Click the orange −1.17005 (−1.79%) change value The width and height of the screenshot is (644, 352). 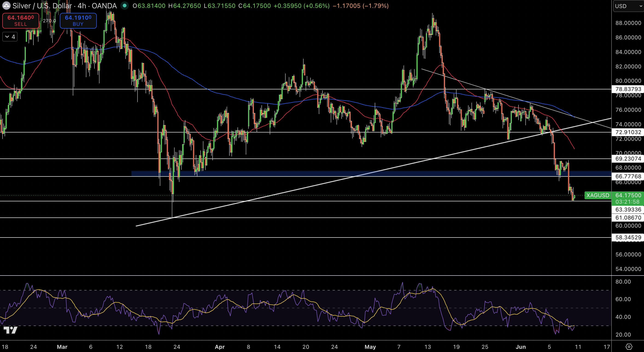[x=360, y=6]
